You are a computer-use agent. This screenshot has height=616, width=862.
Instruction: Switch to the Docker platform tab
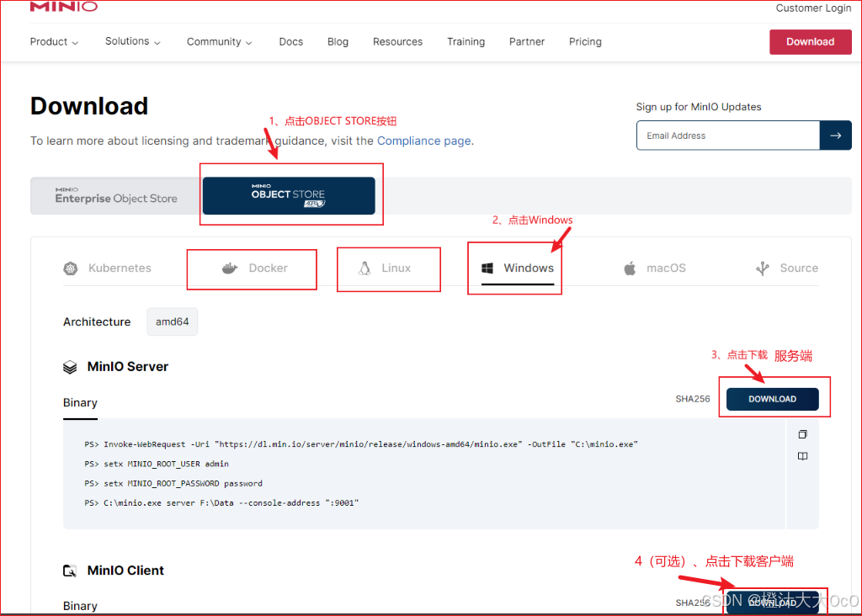[x=254, y=268]
